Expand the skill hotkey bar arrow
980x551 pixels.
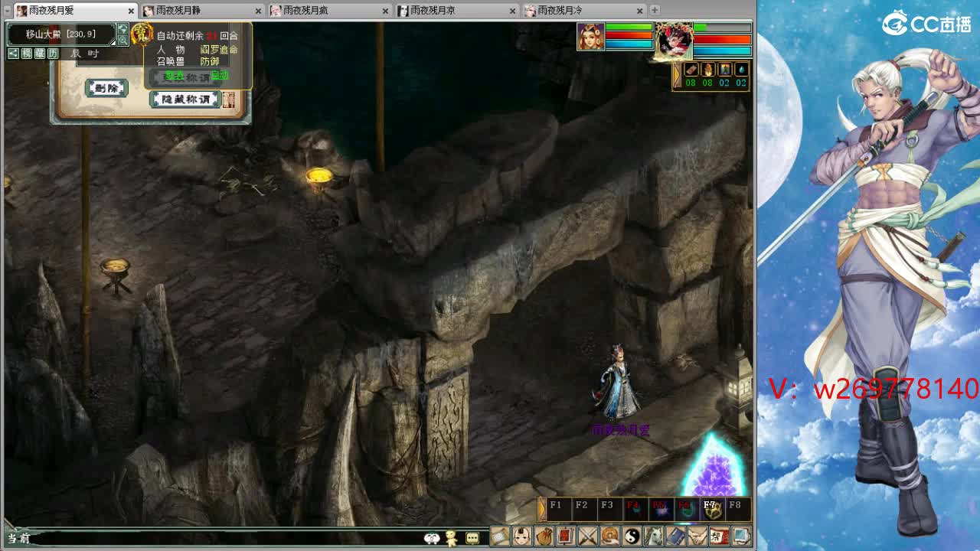(x=543, y=508)
